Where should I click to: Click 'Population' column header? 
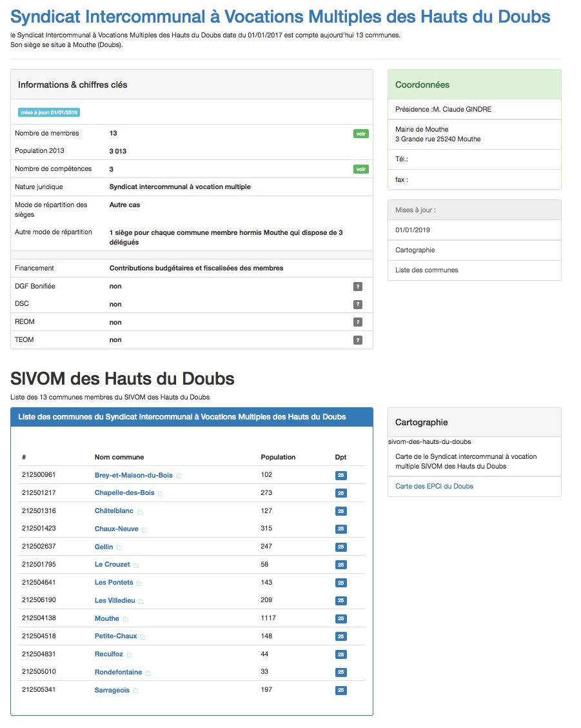pos(278,458)
